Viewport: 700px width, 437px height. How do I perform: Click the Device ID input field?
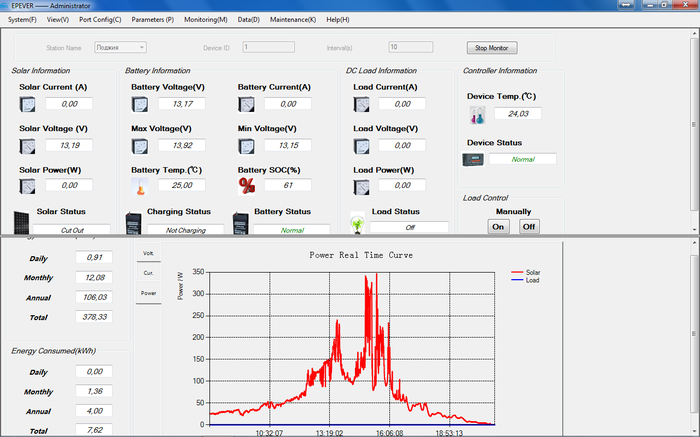point(268,47)
